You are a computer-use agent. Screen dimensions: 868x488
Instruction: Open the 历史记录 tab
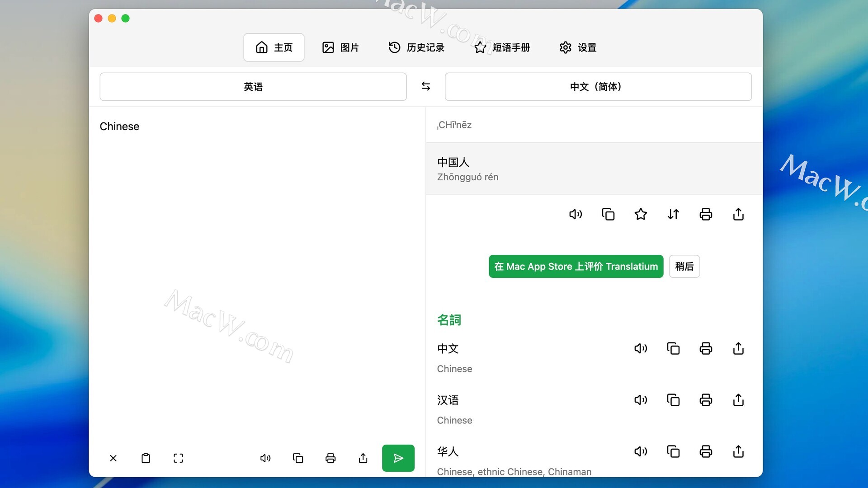[416, 47]
